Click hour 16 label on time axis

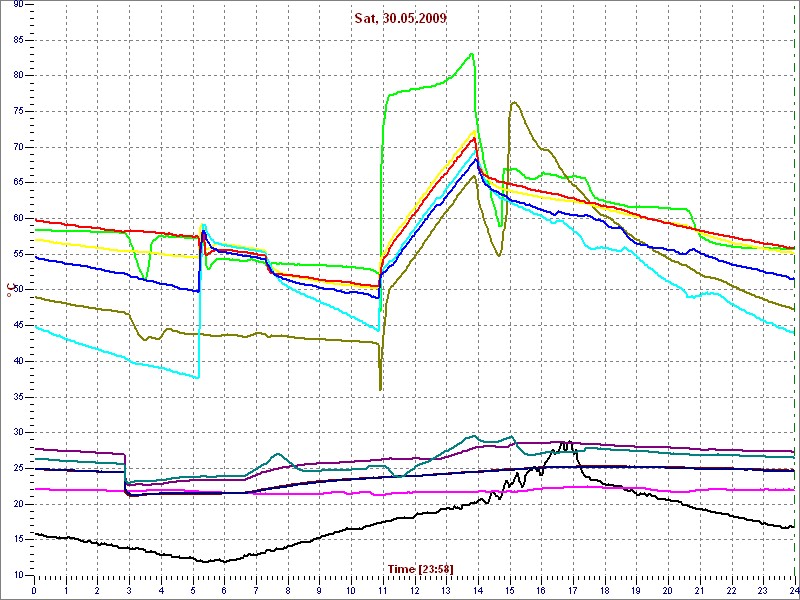click(x=540, y=591)
